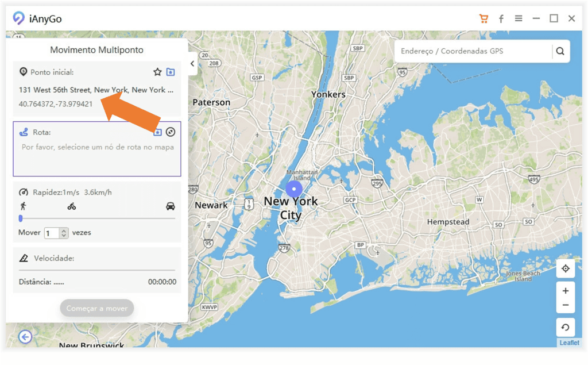Open the shopping cart icon
588x365 pixels.
point(483,18)
